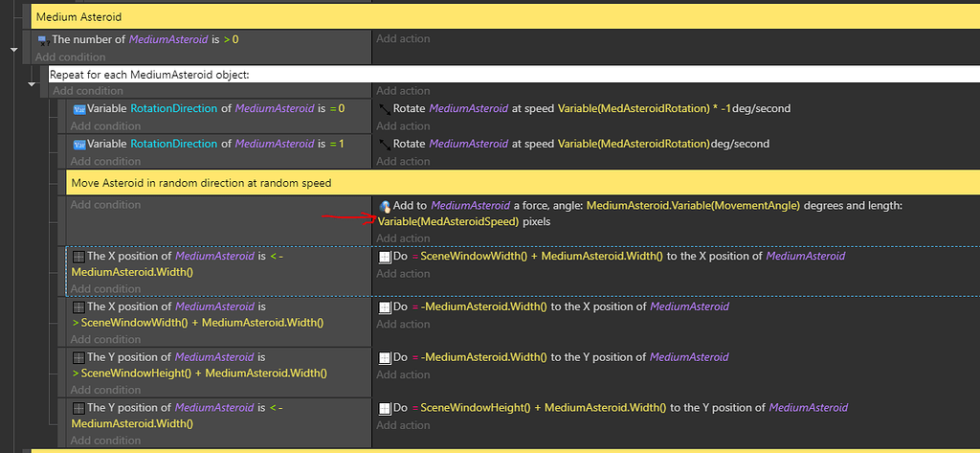Add action below the * -1 deg/second rotate action

click(x=403, y=125)
